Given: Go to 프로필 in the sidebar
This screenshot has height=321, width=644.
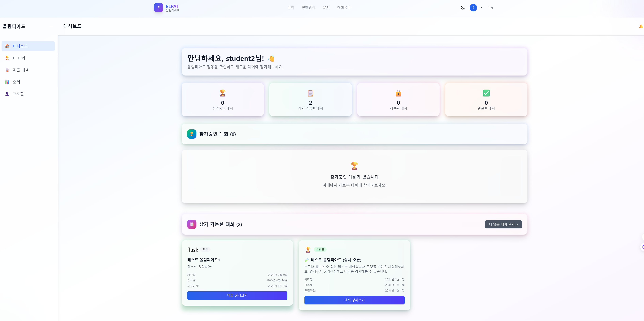Looking at the screenshot, I should 28,94.
